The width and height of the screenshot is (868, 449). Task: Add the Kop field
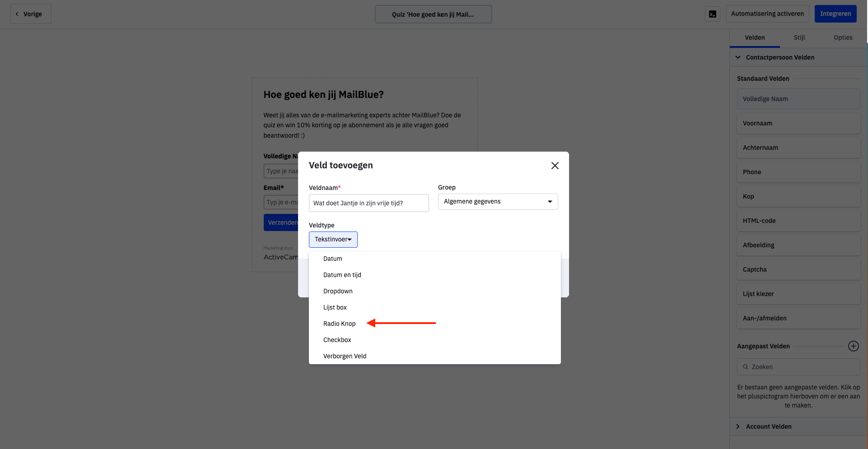pyautogui.click(x=798, y=196)
